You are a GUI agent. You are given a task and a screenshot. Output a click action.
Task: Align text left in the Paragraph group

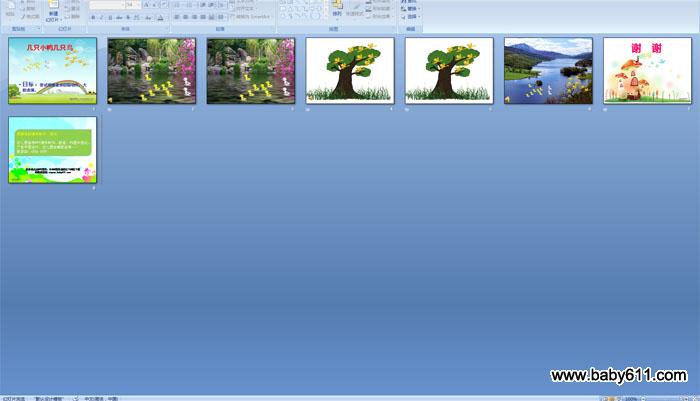(x=177, y=17)
